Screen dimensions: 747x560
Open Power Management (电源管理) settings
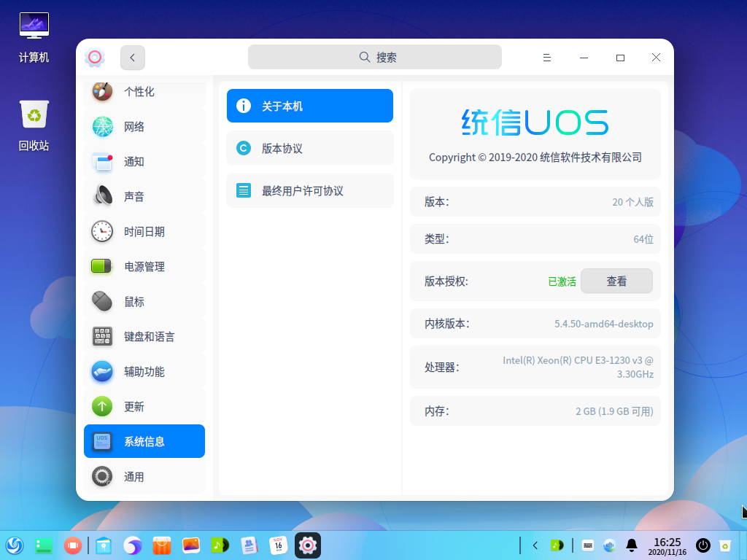(x=144, y=267)
